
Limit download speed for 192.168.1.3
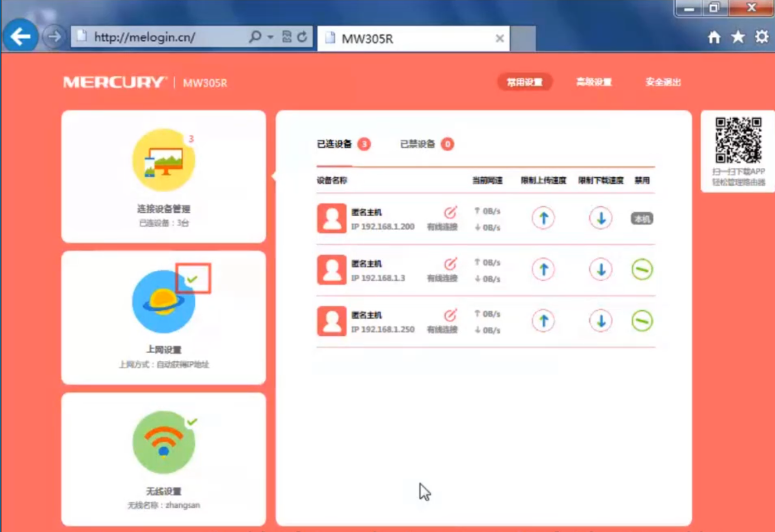tap(600, 270)
